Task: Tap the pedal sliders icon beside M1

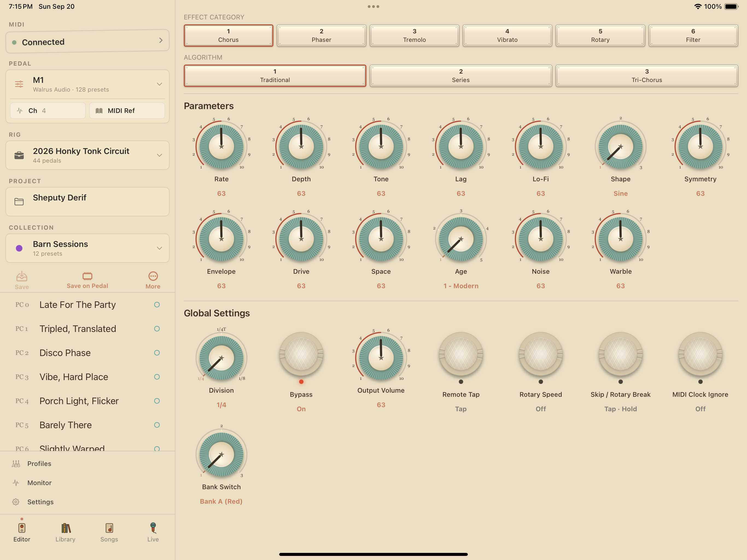Action: coord(19,84)
